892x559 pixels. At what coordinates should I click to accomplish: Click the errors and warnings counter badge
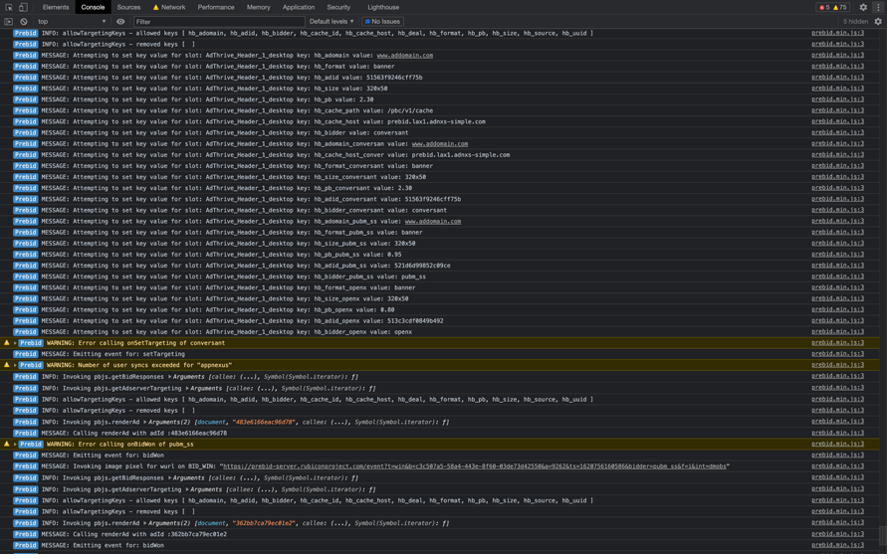[833, 7]
